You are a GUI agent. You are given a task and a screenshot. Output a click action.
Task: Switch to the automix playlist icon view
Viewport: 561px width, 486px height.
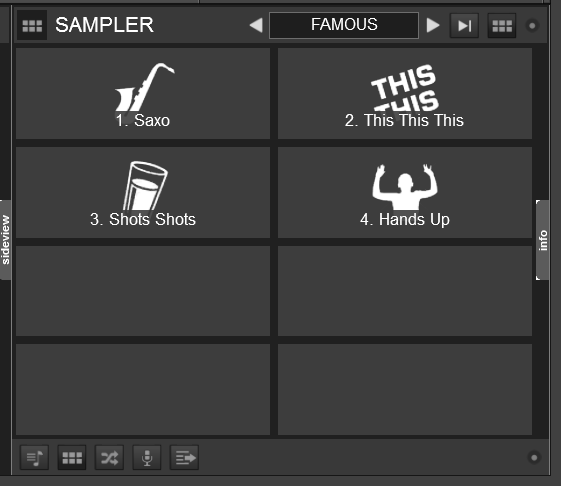34,457
